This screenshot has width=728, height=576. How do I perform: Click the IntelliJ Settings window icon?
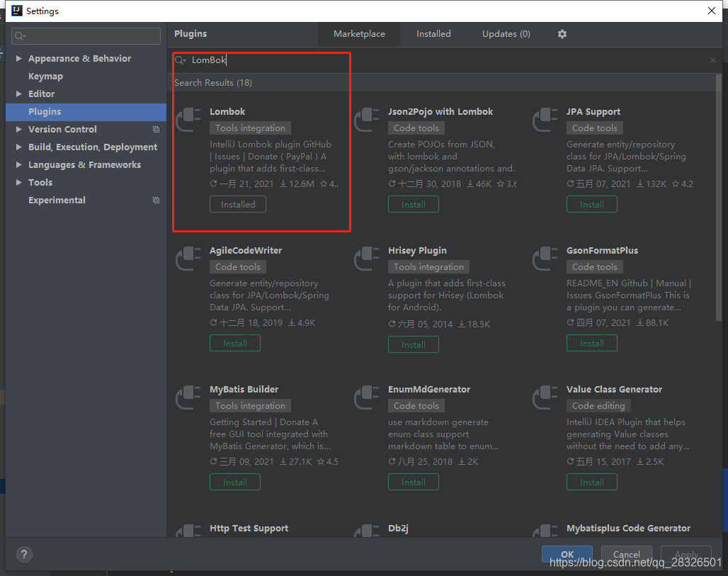click(17, 11)
